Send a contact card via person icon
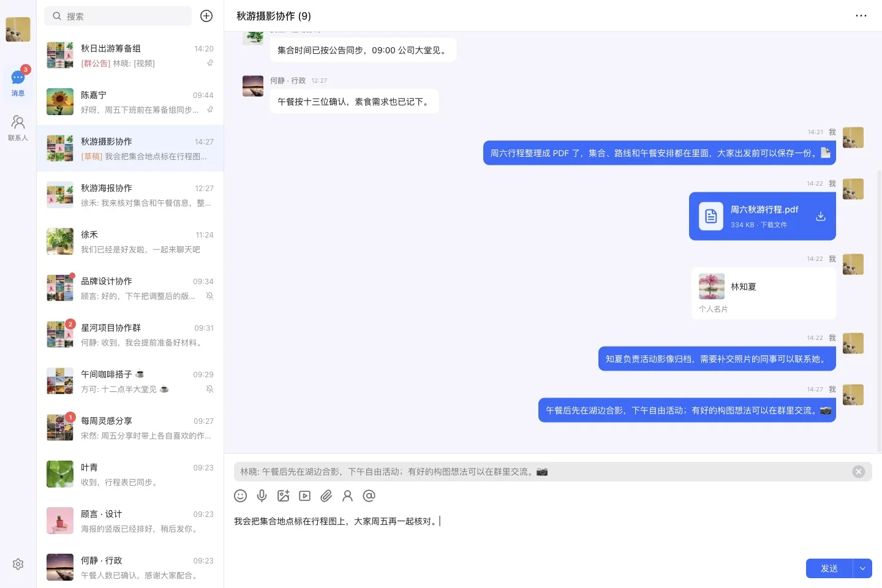Screen dimensions: 882x588 347,496
